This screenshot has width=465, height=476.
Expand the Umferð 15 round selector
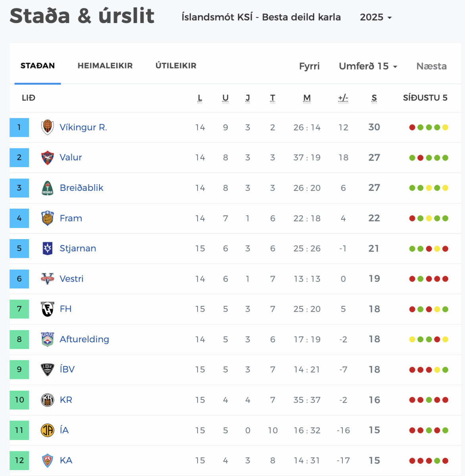[368, 66]
